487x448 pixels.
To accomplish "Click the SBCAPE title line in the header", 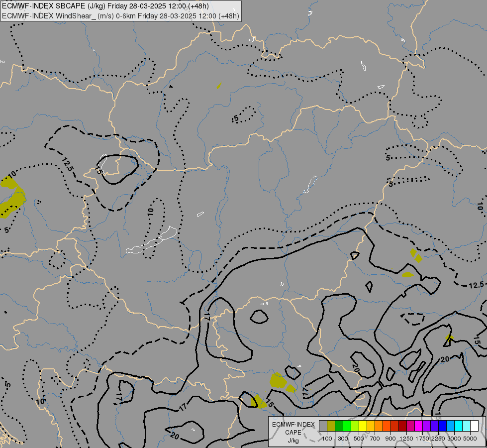I will [x=105, y=6].
